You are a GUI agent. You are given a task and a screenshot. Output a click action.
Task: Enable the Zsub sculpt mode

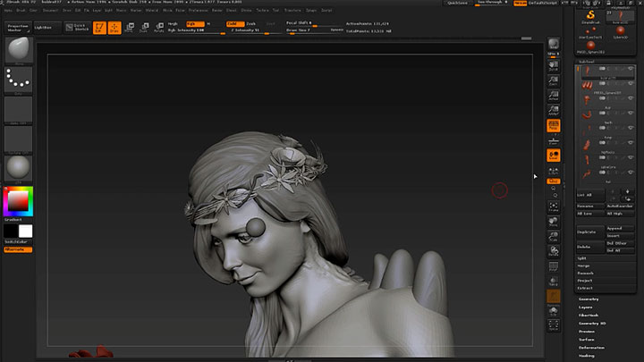pyautogui.click(x=251, y=24)
